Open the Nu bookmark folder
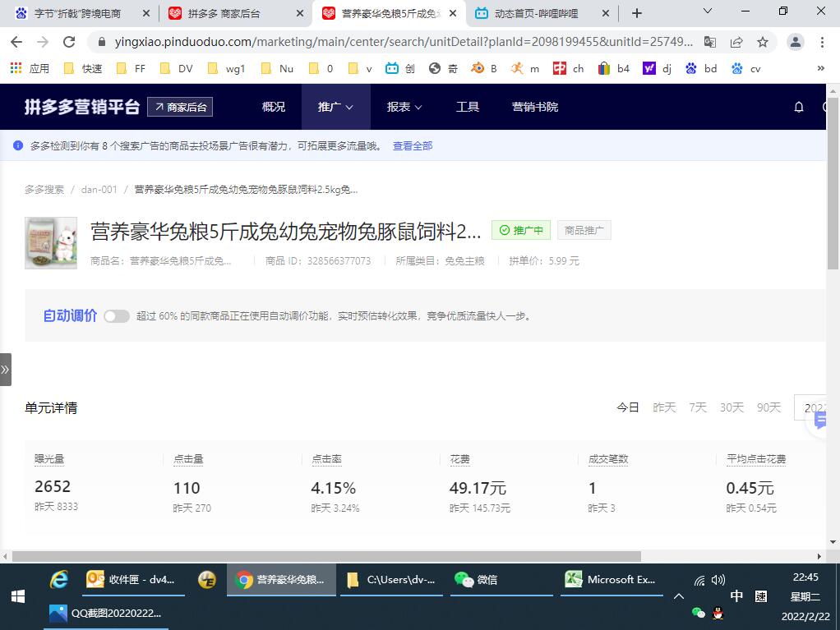Screen dimensions: 840x630 pyautogui.click(x=278, y=68)
